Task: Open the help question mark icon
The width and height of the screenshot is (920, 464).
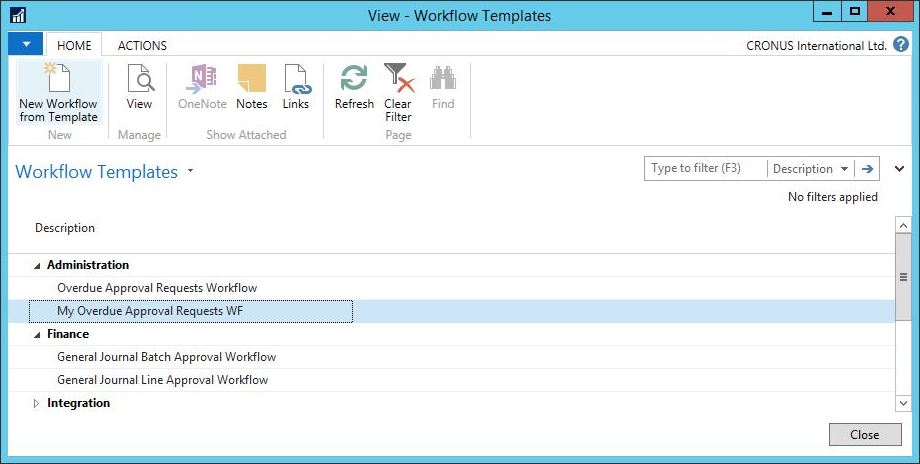Action: (x=901, y=45)
